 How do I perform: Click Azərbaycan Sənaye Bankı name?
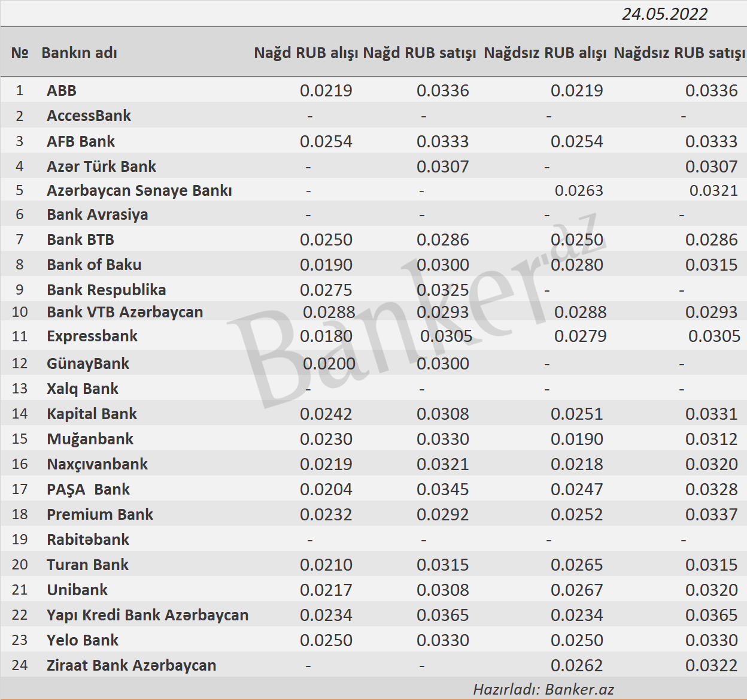point(139,190)
